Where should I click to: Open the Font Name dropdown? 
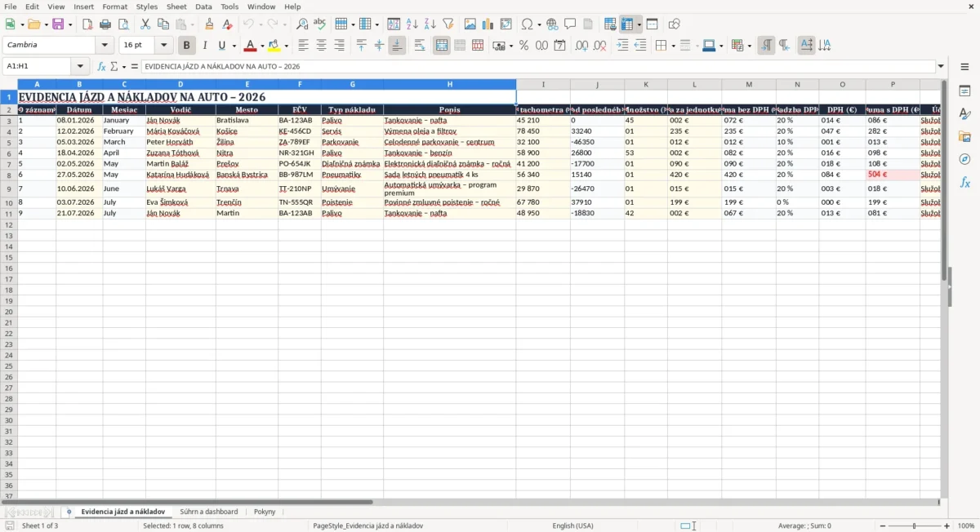(x=105, y=46)
